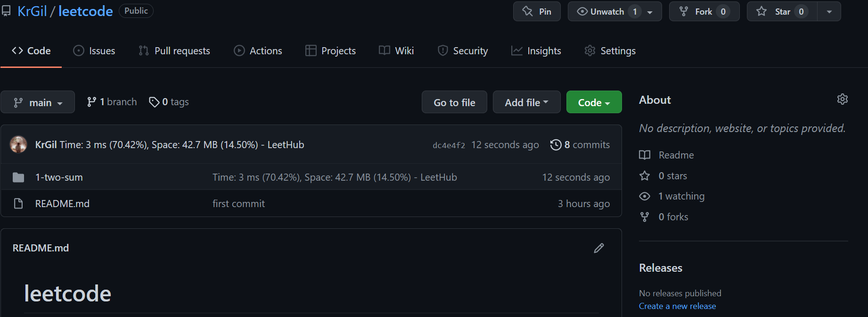Pin this repository with the Pin button
The height and width of the screenshot is (317, 868).
pyautogui.click(x=537, y=11)
